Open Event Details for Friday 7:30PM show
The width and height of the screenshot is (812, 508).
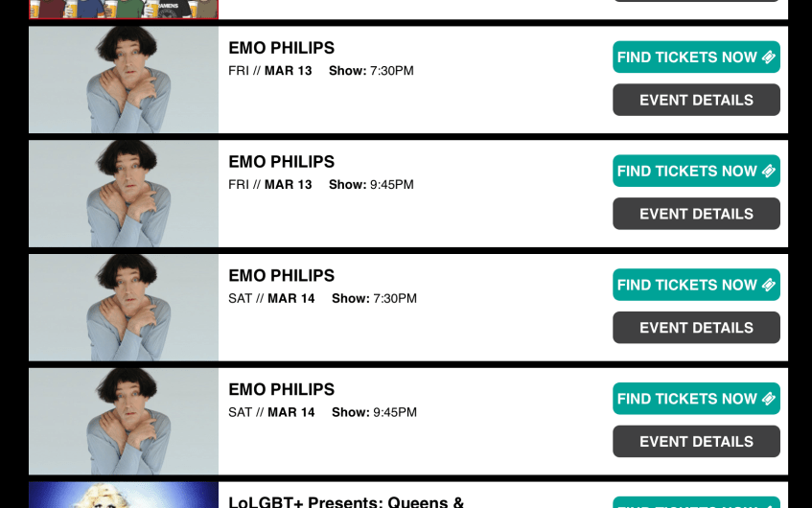point(696,100)
